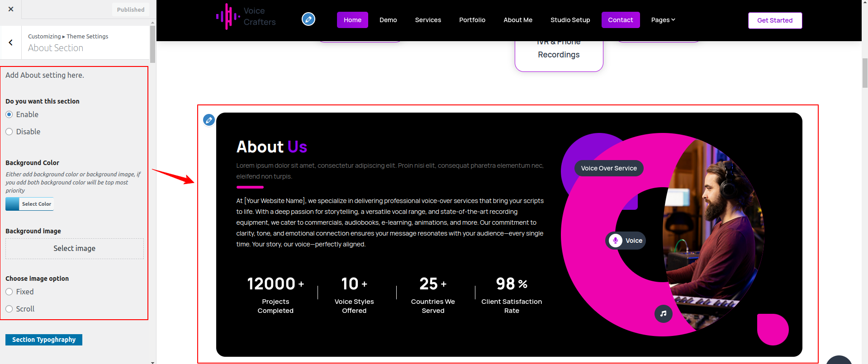Open the Contact page link
This screenshot has height=364, width=868.
point(620,20)
